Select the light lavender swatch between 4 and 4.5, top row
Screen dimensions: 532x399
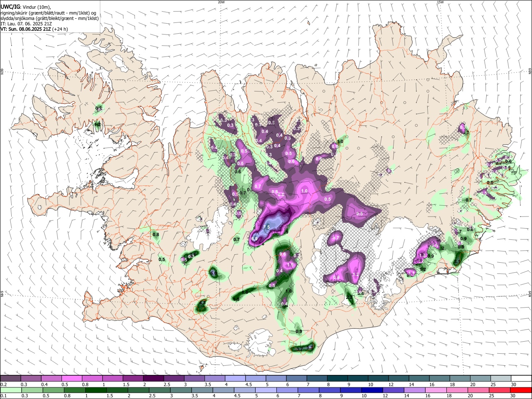(x=235, y=379)
